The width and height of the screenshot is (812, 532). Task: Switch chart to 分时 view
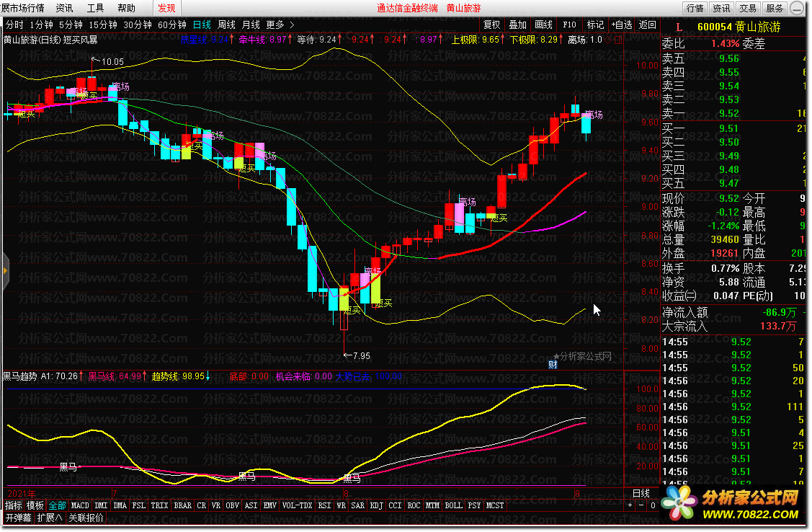14,25
